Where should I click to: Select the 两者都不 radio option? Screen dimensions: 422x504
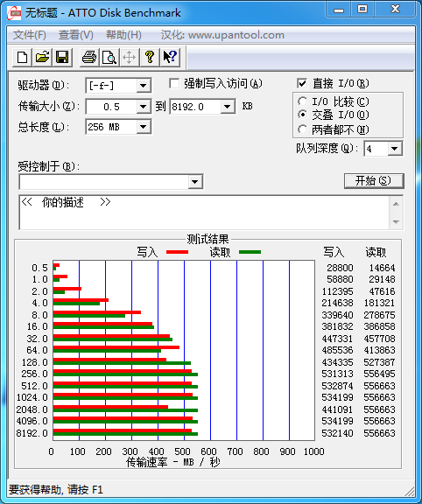coord(302,129)
